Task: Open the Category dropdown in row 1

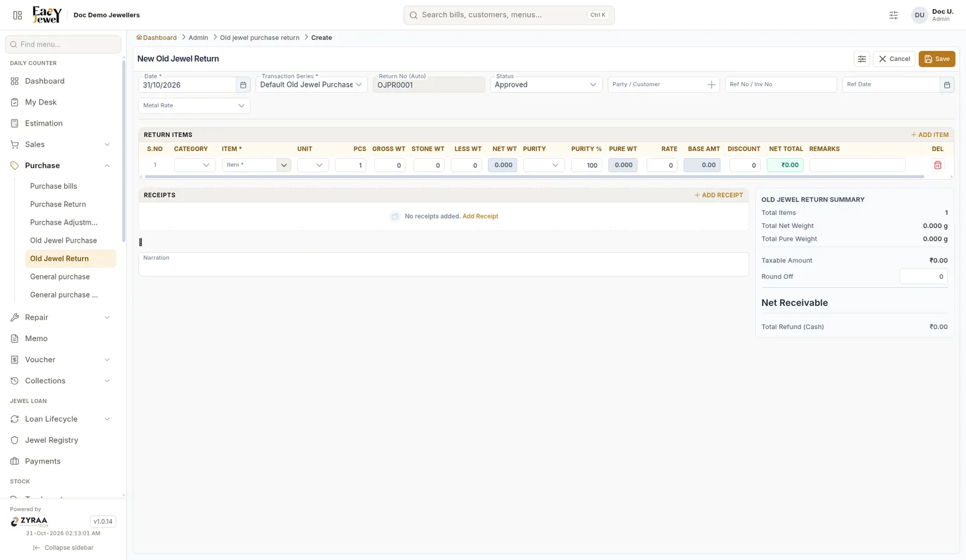Action: [x=194, y=165]
